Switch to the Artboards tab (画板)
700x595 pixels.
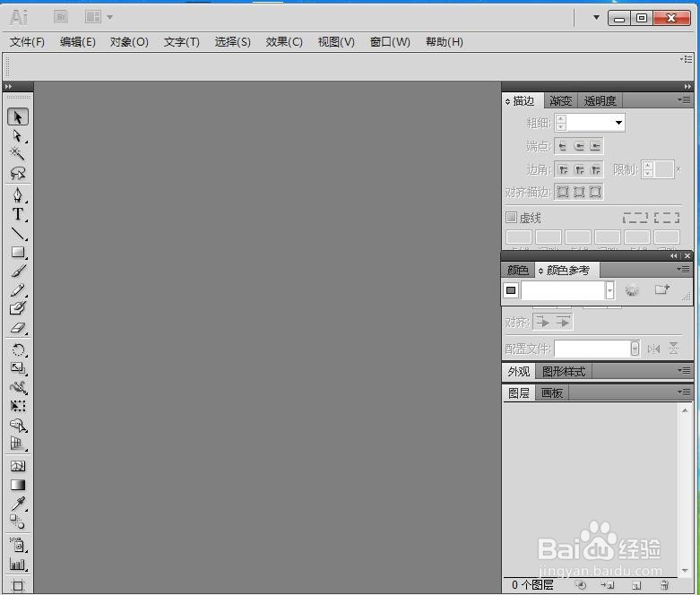[x=552, y=392]
